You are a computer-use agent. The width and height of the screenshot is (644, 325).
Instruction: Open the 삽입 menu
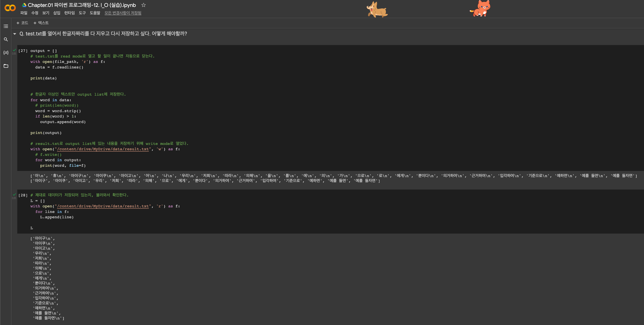[x=57, y=13]
